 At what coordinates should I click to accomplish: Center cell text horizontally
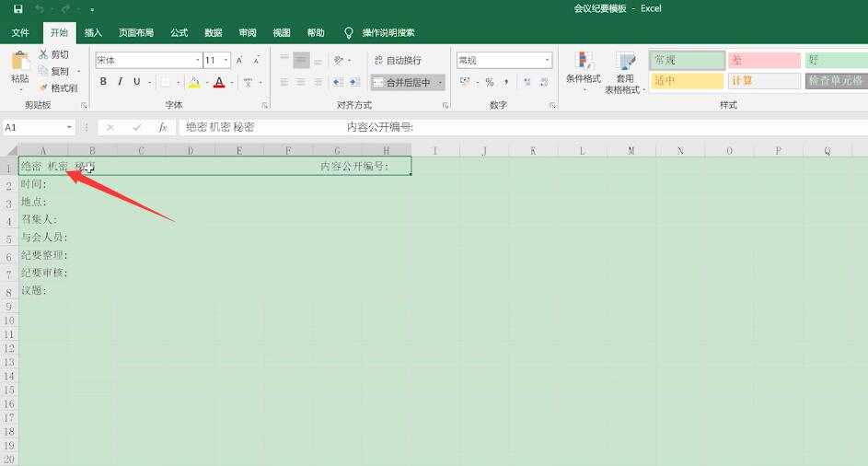[301, 82]
